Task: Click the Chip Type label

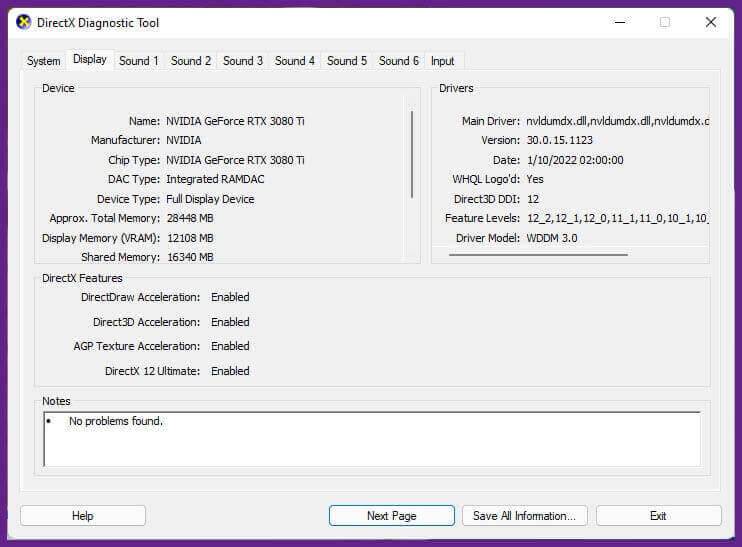Action: [134, 160]
